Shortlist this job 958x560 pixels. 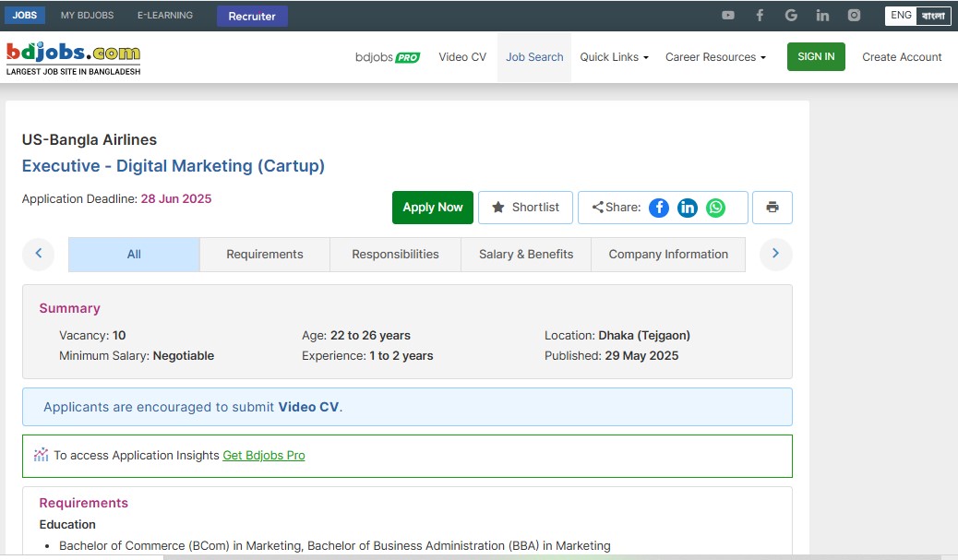pyautogui.click(x=525, y=208)
